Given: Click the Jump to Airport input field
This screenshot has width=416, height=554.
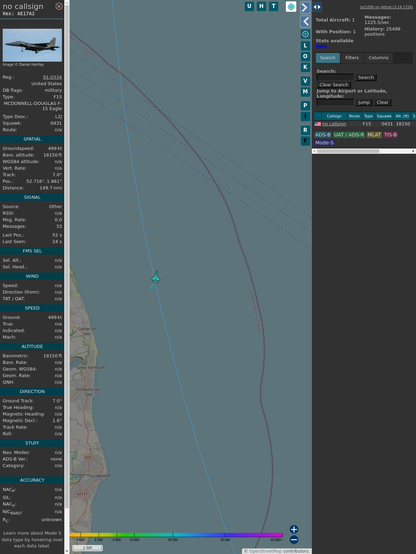Looking at the screenshot, I should (x=335, y=102).
